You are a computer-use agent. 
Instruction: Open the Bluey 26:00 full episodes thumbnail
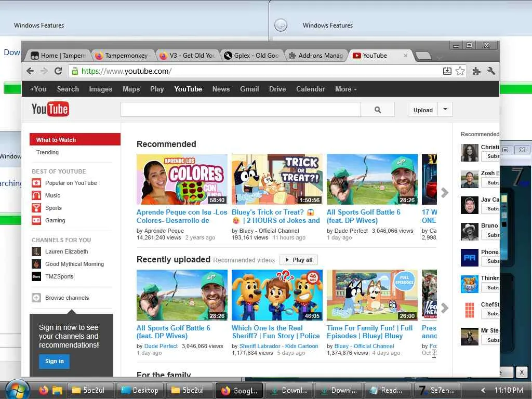(x=372, y=295)
